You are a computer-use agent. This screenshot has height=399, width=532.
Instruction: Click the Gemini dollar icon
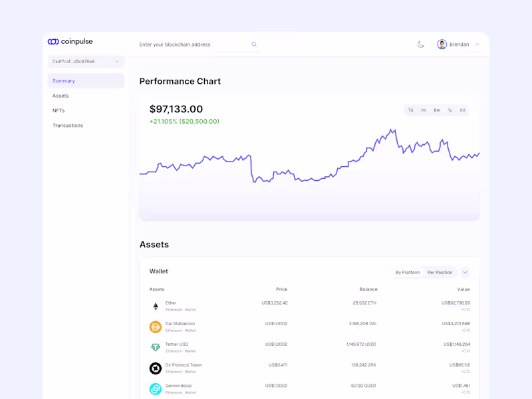[156, 389]
